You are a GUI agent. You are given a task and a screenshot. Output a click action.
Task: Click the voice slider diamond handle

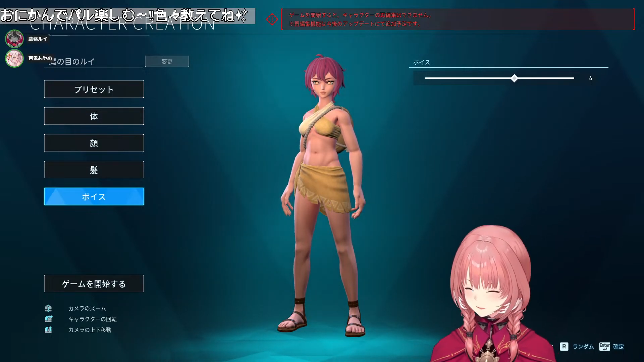(514, 78)
